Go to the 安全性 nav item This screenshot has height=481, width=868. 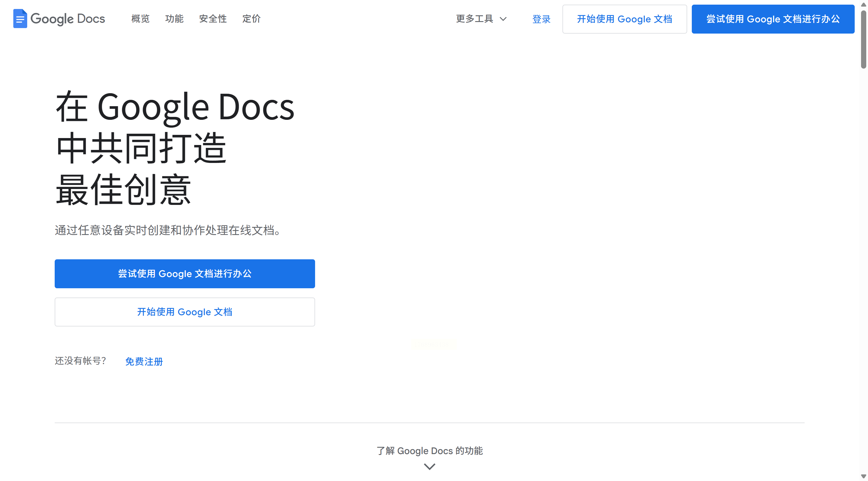click(x=213, y=19)
